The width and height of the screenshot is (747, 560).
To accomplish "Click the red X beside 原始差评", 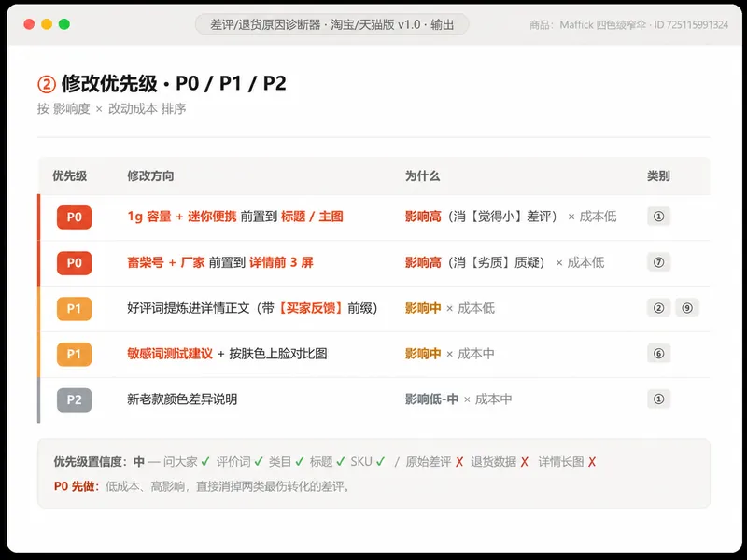I will [459, 462].
